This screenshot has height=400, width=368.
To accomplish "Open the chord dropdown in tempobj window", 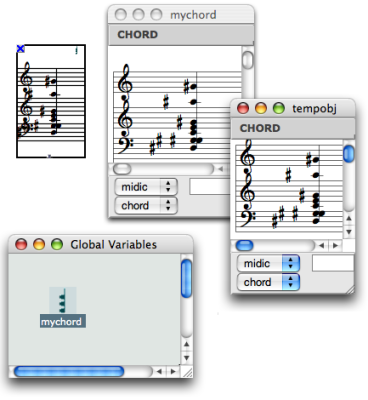I will coord(268,282).
